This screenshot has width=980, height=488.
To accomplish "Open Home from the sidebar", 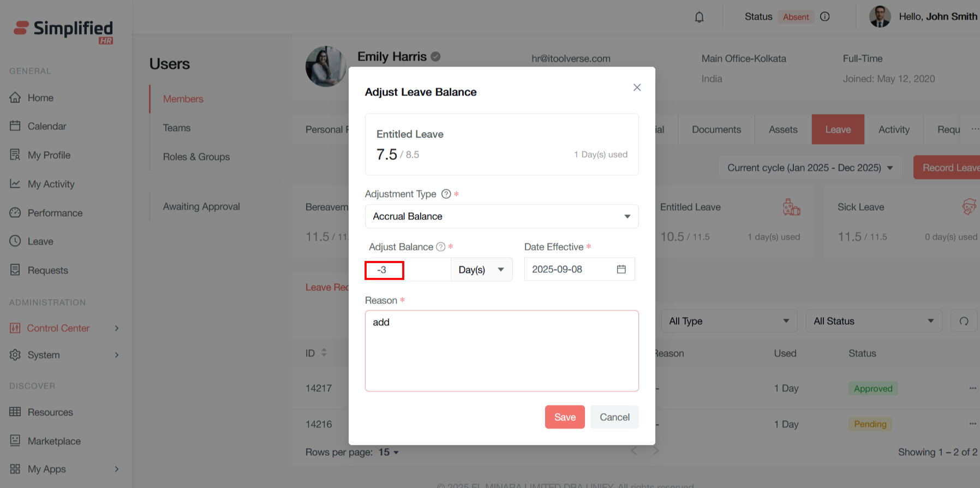I will click(x=40, y=98).
